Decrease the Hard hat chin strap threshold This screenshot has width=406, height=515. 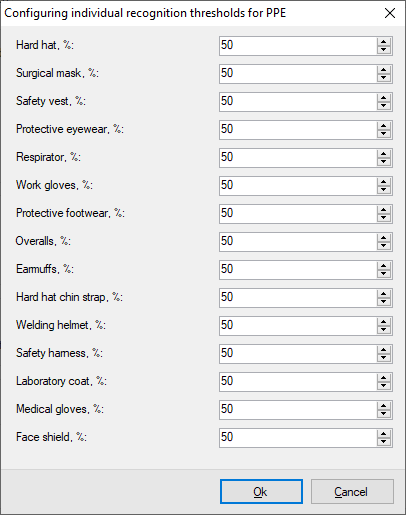(384, 302)
